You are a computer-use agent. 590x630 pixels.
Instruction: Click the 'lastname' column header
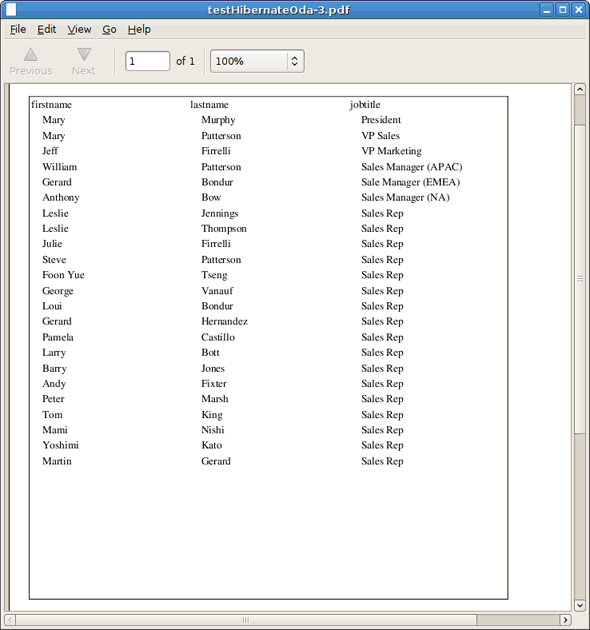coord(209,105)
